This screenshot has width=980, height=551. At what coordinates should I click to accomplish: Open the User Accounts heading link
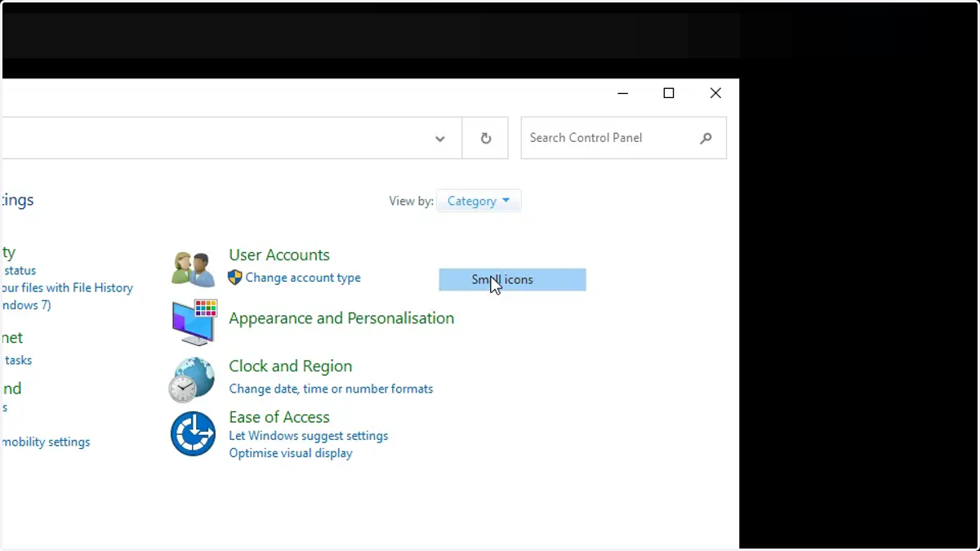[279, 255]
